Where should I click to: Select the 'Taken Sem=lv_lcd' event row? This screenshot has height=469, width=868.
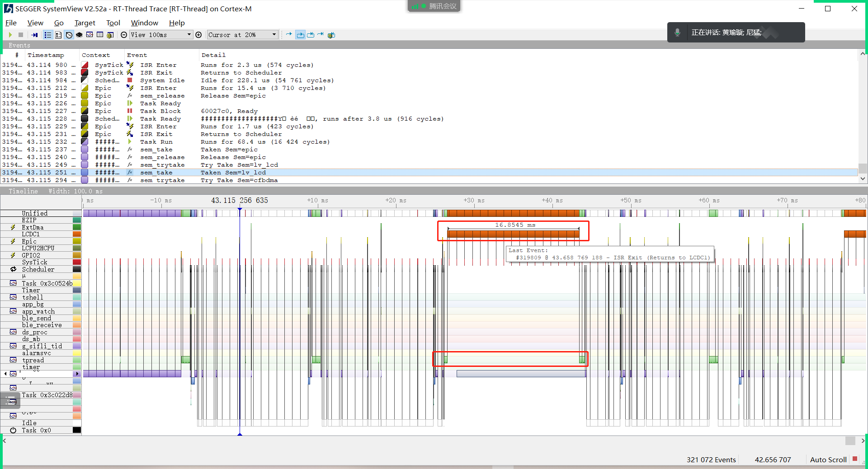click(429, 173)
